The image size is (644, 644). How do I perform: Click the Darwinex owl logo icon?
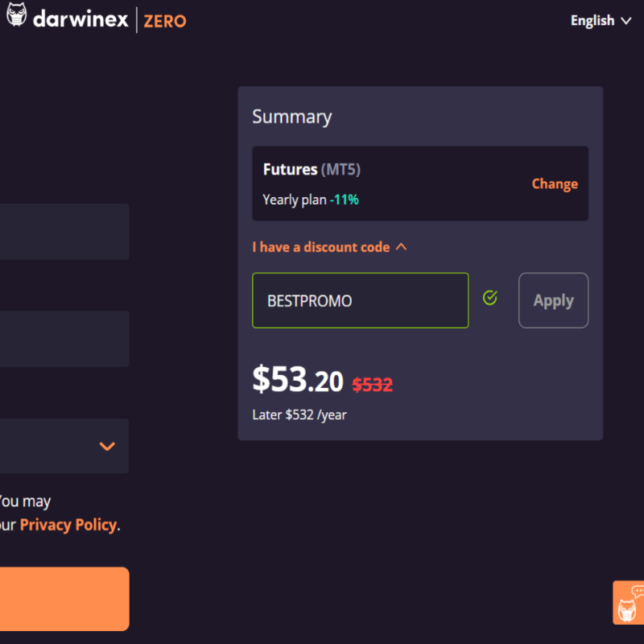coord(16,14)
